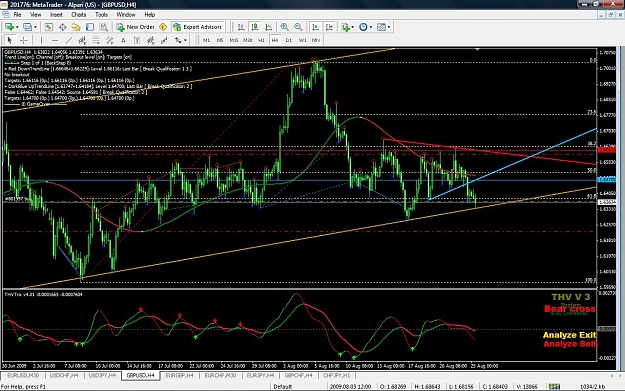The height and width of the screenshot is (391, 625).
Task: Toggle the H4 timeframe button
Action: [x=275, y=40]
